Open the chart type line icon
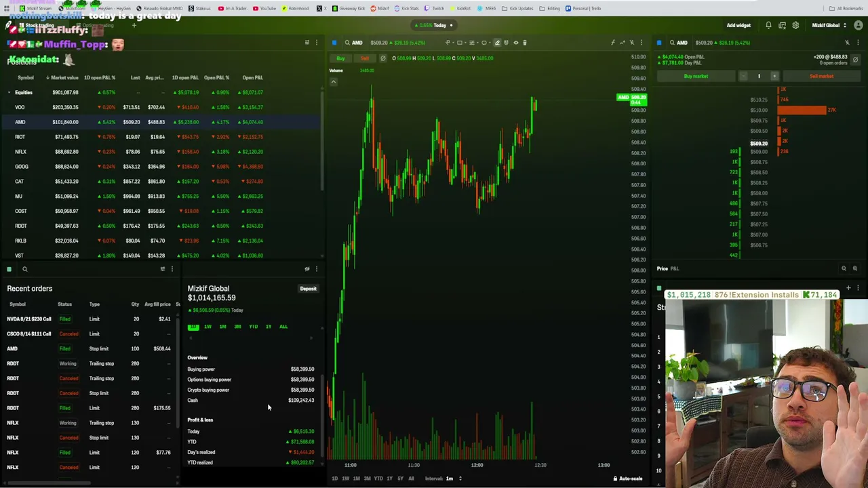868x488 pixels. click(623, 43)
